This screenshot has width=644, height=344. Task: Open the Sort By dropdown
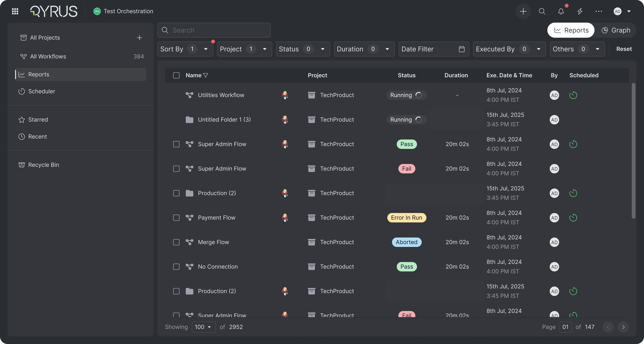185,49
